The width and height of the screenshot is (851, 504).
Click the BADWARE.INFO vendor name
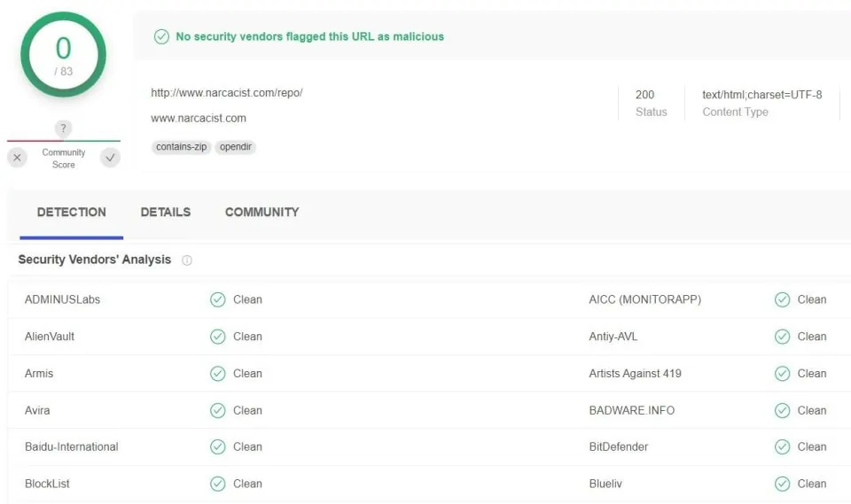tap(632, 410)
